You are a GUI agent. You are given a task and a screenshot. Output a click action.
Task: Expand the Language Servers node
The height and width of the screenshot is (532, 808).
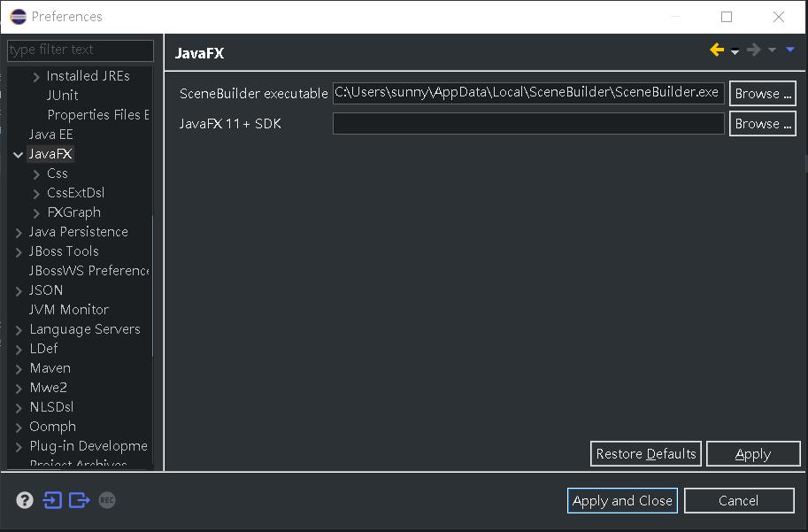point(19,330)
